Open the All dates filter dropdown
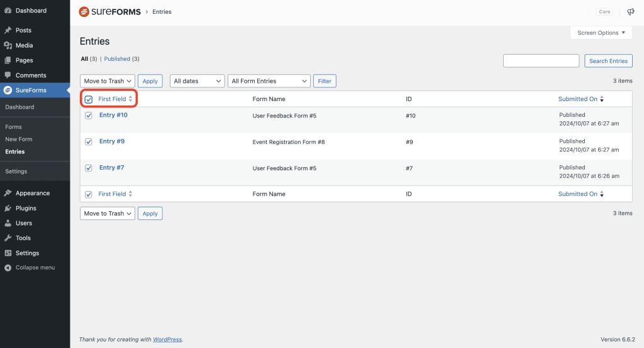Viewport: 644px width, 348px height. point(197,81)
